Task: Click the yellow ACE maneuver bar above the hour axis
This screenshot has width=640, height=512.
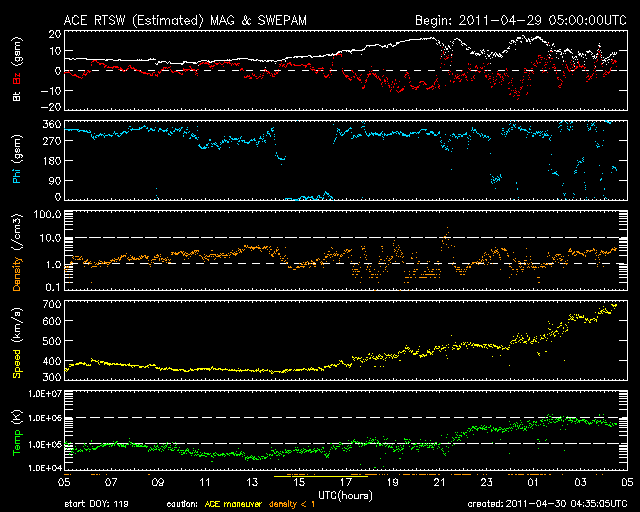Action: click(321, 476)
